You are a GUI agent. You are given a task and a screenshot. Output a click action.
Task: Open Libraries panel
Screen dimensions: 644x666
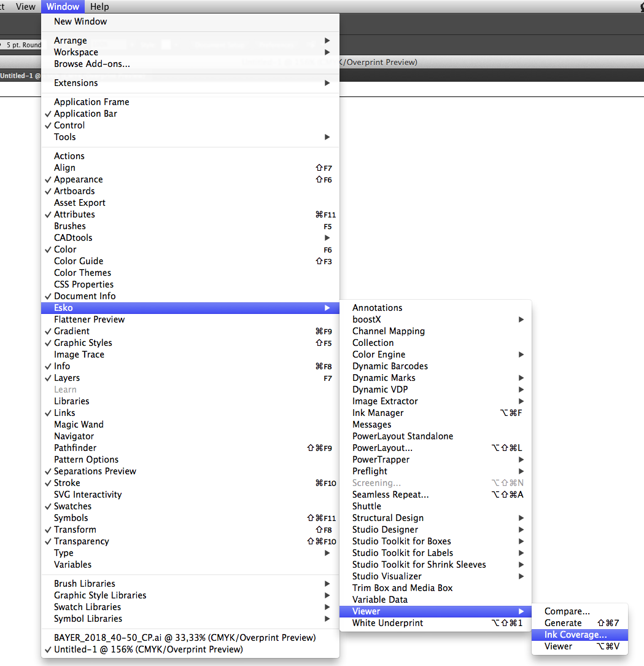click(x=190, y=401)
